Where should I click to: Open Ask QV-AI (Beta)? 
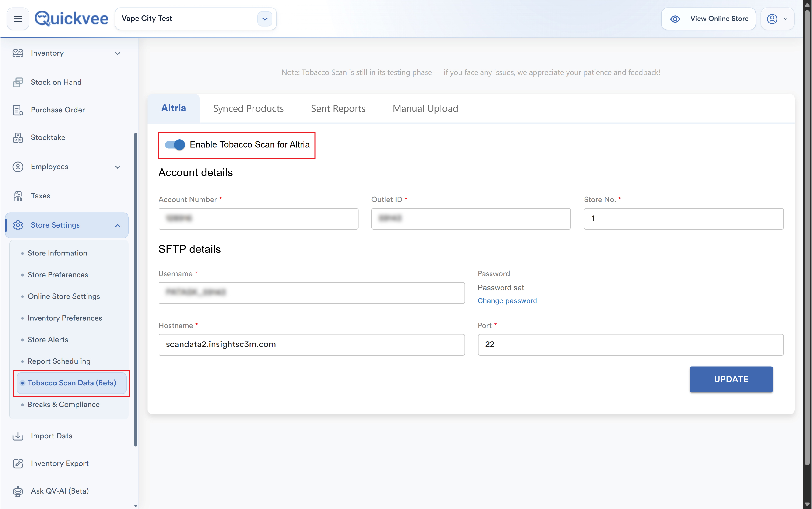coord(60,491)
